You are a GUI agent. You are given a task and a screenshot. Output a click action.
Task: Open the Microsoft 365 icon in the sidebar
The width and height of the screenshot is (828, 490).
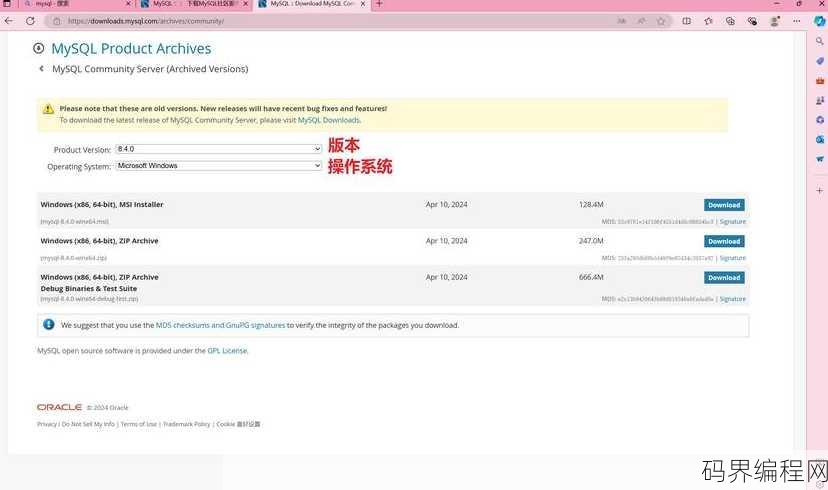coord(820,120)
